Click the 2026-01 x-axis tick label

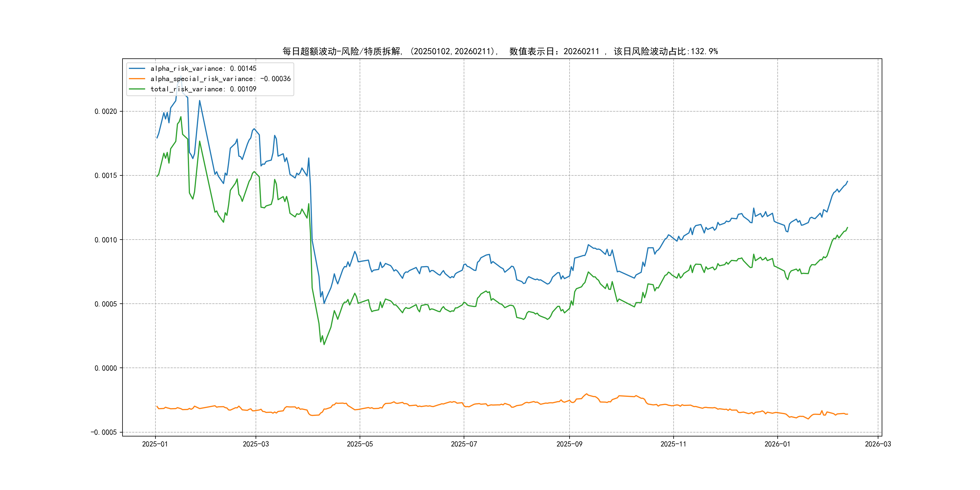point(777,444)
